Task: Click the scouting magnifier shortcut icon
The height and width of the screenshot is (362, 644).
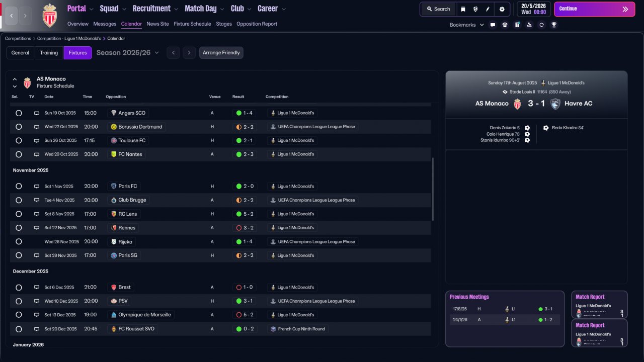Action: pyautogui.click(x=529, y=25)
